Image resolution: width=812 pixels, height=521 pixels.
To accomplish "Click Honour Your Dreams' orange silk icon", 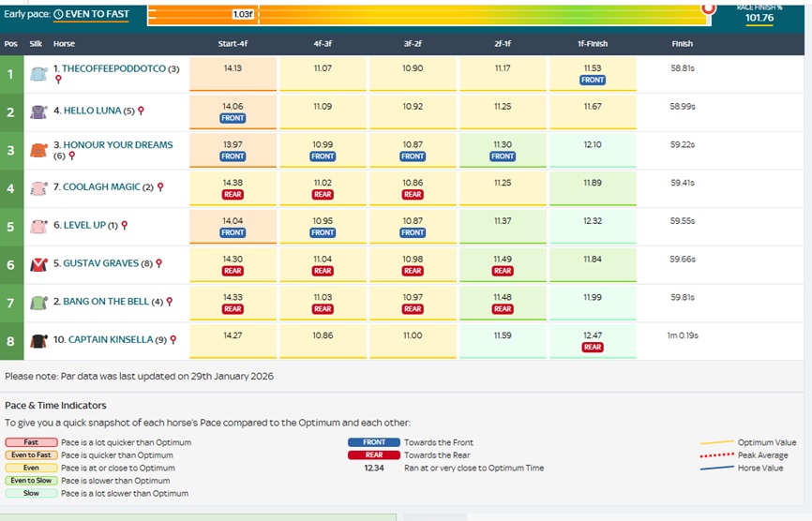I will pos(38,151).
